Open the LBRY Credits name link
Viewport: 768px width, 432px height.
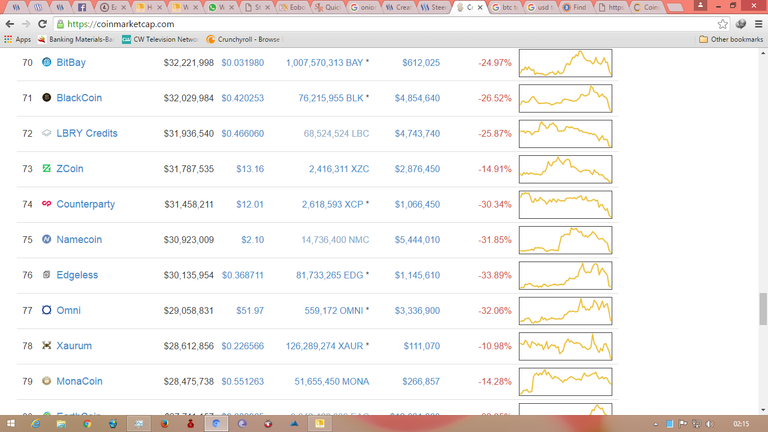[87, 133]
